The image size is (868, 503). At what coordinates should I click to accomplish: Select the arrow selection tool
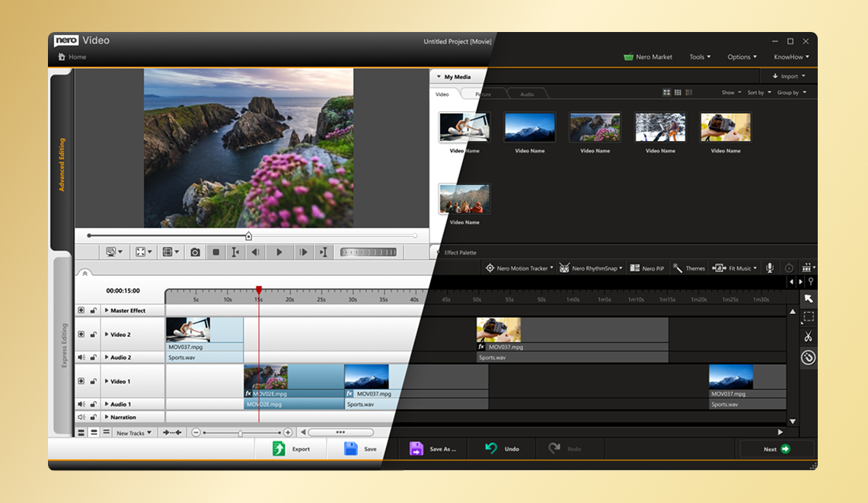pos(809,298)
